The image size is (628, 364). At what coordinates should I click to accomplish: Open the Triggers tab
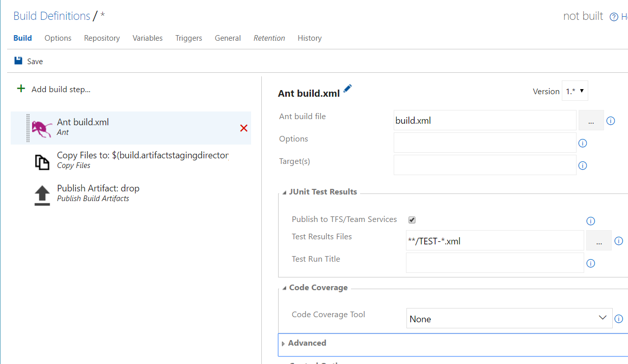click(188, 38)
